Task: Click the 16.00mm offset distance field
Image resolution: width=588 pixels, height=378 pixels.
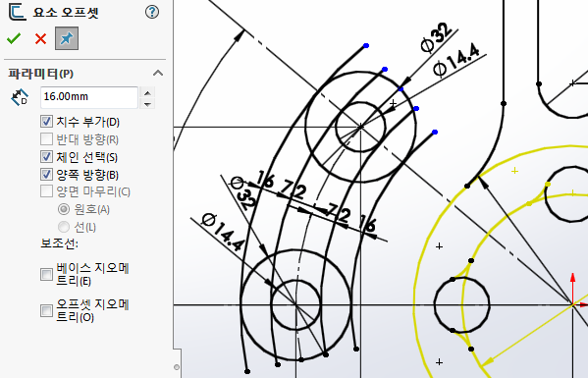Action: [89, 97]
